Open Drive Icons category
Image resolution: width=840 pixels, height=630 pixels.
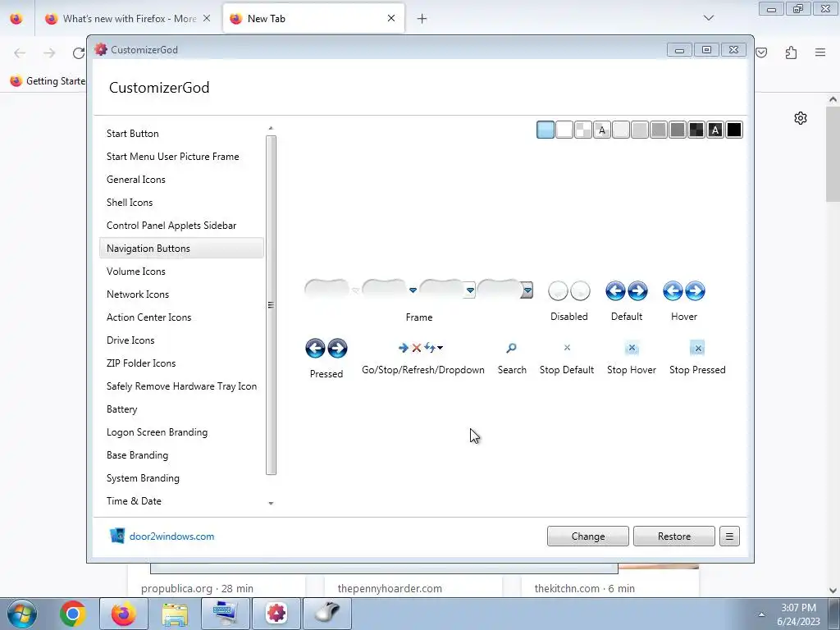coord(181,340)
